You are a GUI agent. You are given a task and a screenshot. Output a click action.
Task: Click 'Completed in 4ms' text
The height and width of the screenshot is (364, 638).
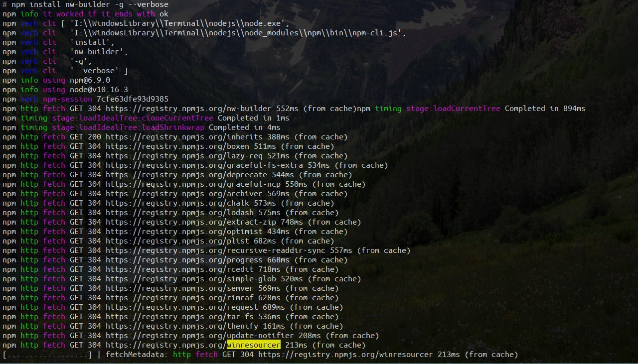pos(245,127)
